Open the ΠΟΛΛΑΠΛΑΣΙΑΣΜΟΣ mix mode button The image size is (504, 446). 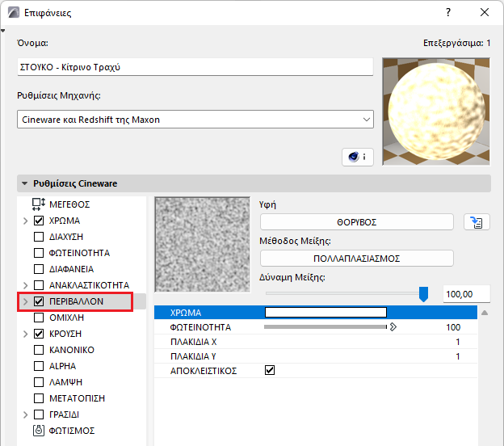[357, 259]
